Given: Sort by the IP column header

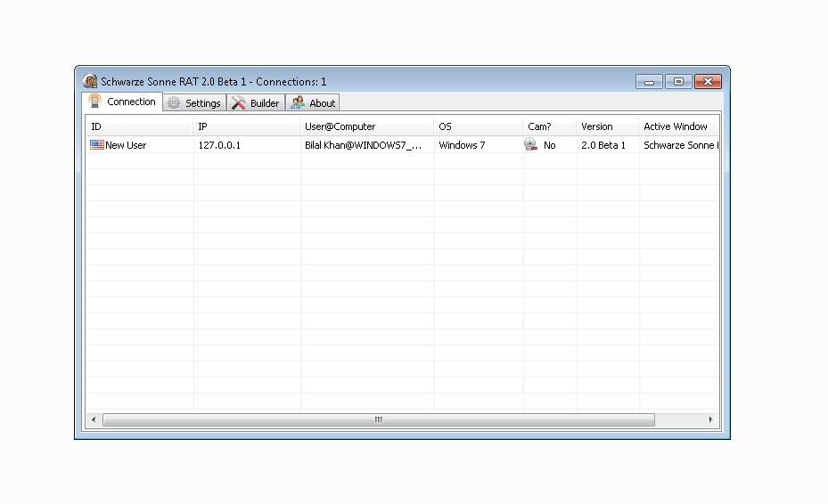Looking at the screenshot, I should click(247, 126).
